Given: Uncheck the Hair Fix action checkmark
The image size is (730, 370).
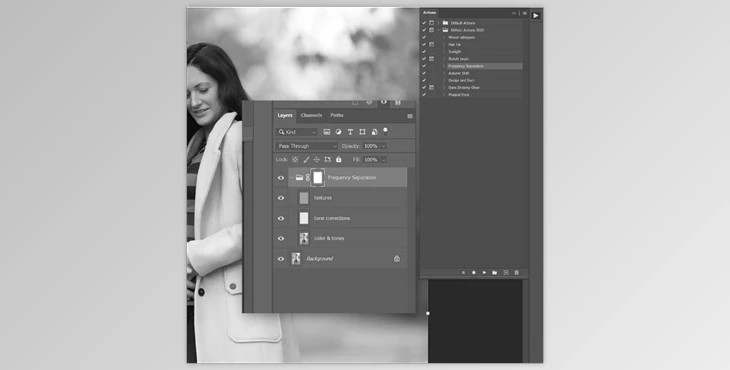Looking at the screenshot, I should pos(424,45).
